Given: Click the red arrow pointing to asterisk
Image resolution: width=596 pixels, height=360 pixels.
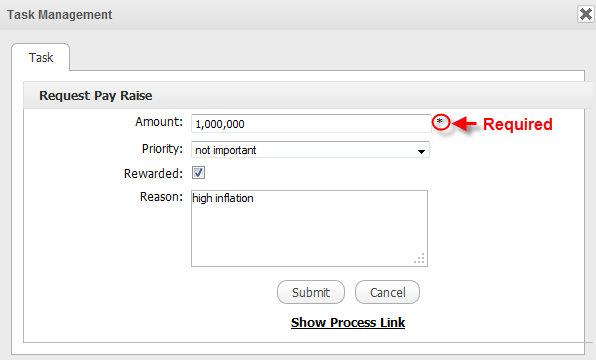Looking at the screenshot, I should pyautogui.click(x=464, y=124).
